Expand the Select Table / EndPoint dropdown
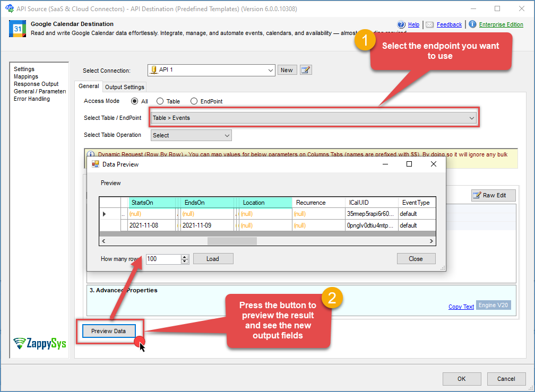 [314, 118]
